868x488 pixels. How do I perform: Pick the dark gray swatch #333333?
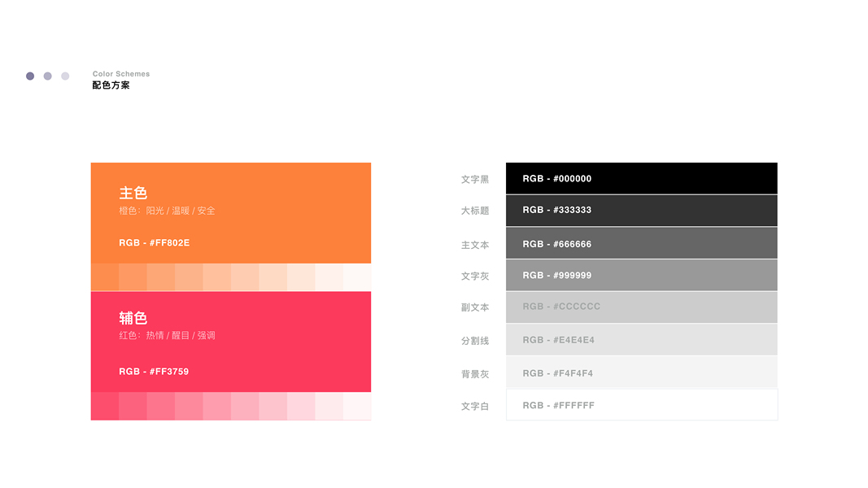pos(641,211)
